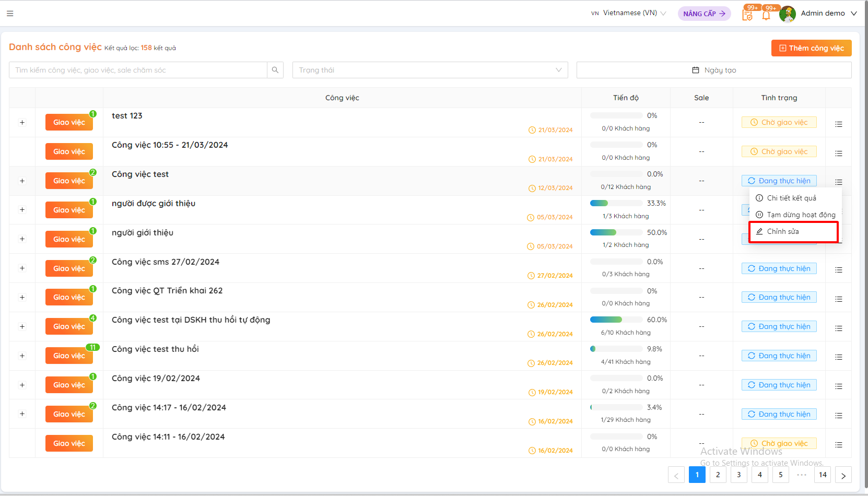Click the search magnifier icon
868x496 pixels.
click(x=275, y=70)
